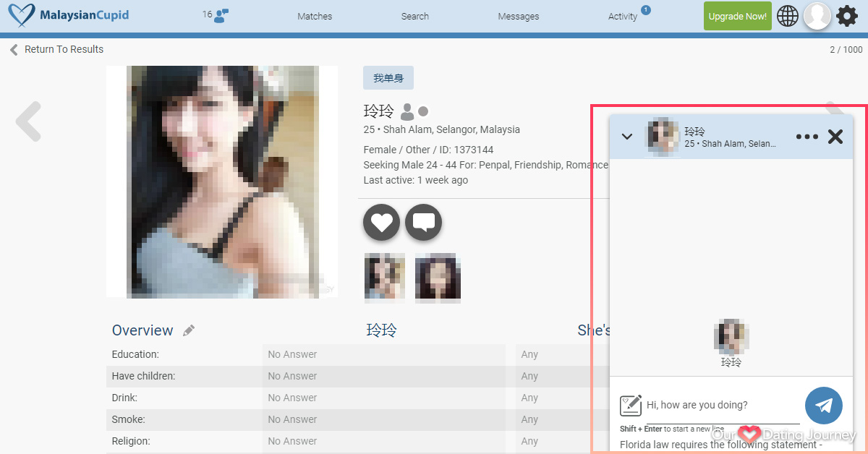
Task: Open the Messages menu item
Action: pyautogui.click(x=518, y=17)
